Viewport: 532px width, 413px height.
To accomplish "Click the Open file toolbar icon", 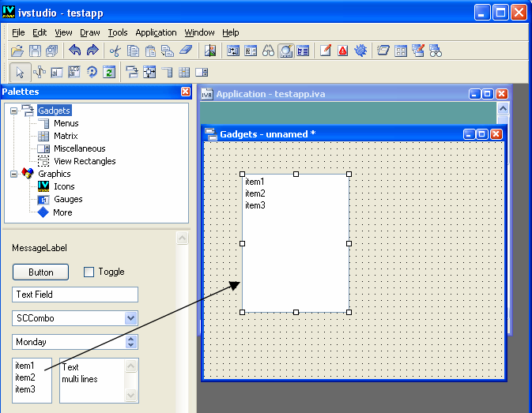I will (x=17, y=51).
